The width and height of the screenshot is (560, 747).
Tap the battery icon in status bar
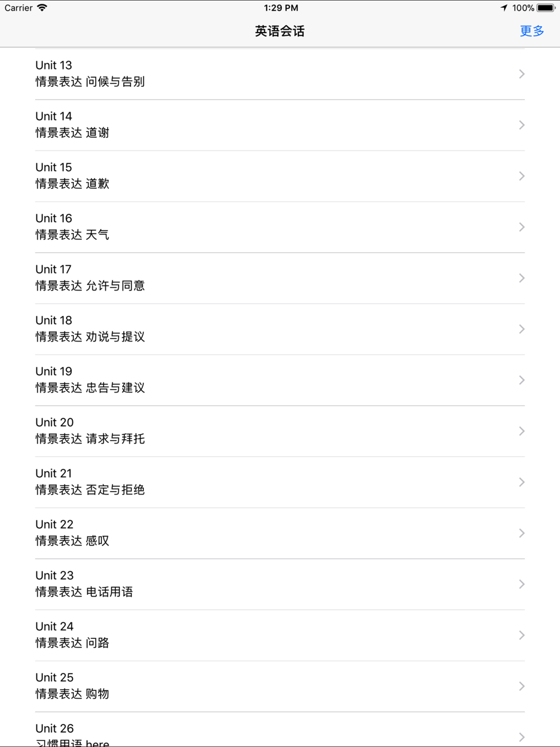coord(546,8)
